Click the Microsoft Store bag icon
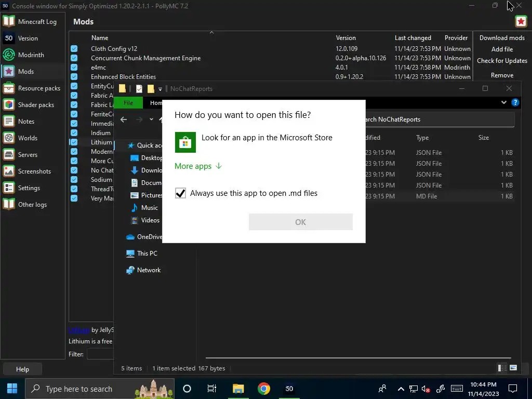Image resolution: width=532 pixels, height=399 pixels. (185, 142)
